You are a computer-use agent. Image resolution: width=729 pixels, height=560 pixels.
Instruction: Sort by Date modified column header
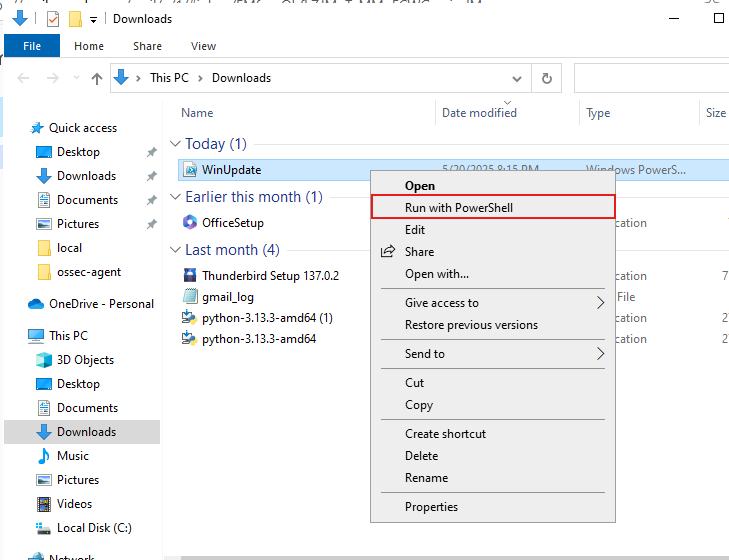coord(479,113)
